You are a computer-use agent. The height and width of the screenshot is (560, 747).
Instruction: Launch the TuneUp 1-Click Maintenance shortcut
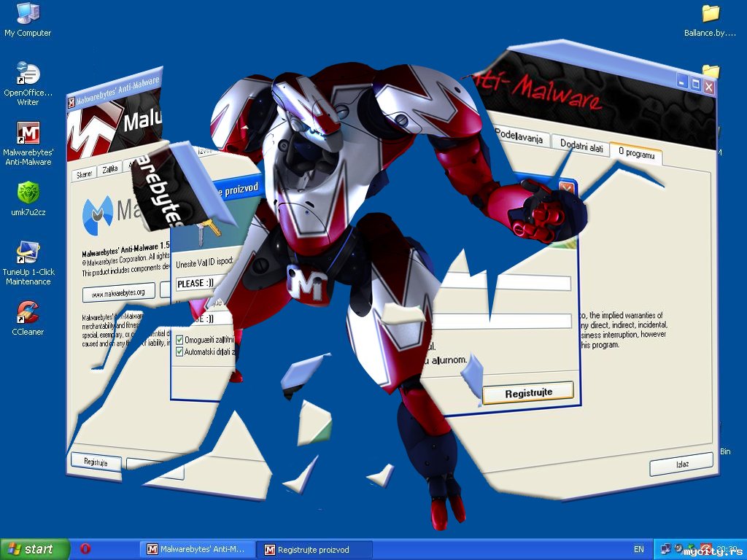(28, 262)
